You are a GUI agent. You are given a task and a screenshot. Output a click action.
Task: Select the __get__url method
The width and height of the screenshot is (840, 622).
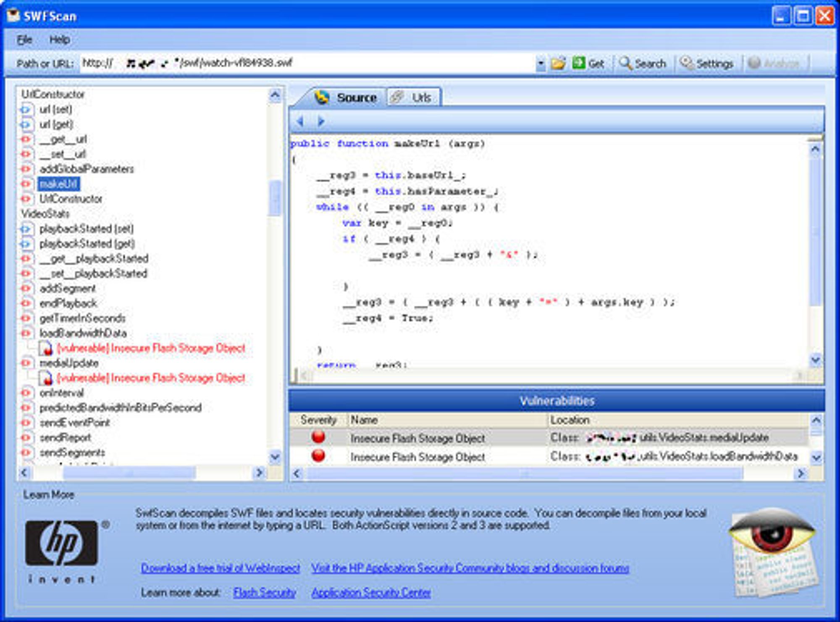pyautogui.click(x=63, y=139)
